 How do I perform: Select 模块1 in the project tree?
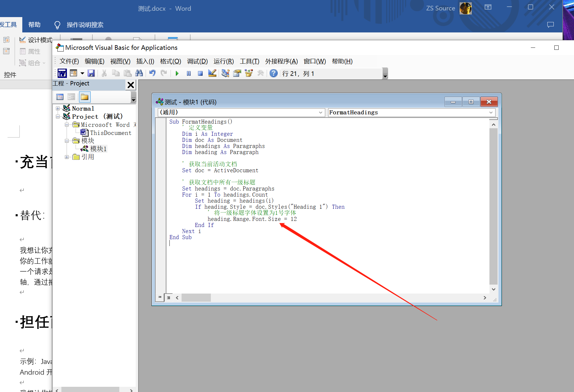[98, 149]
